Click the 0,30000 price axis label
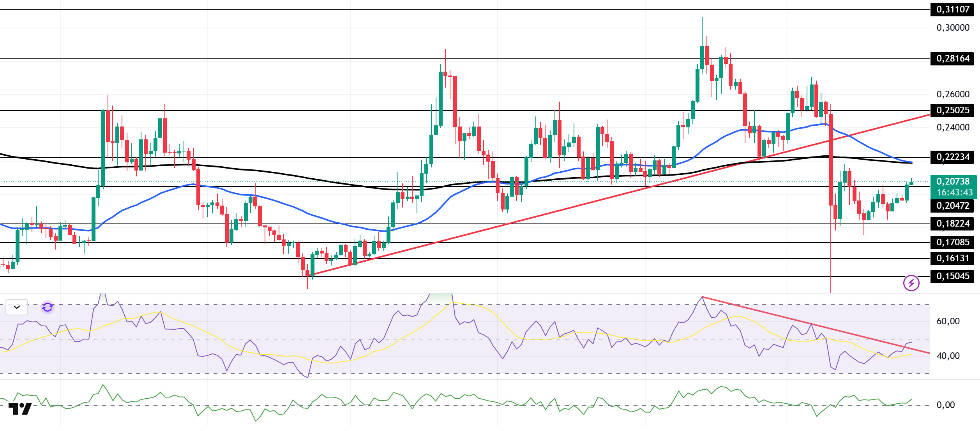Image resolution: width=980 pixels, height=431 pixels. point(953,28)
